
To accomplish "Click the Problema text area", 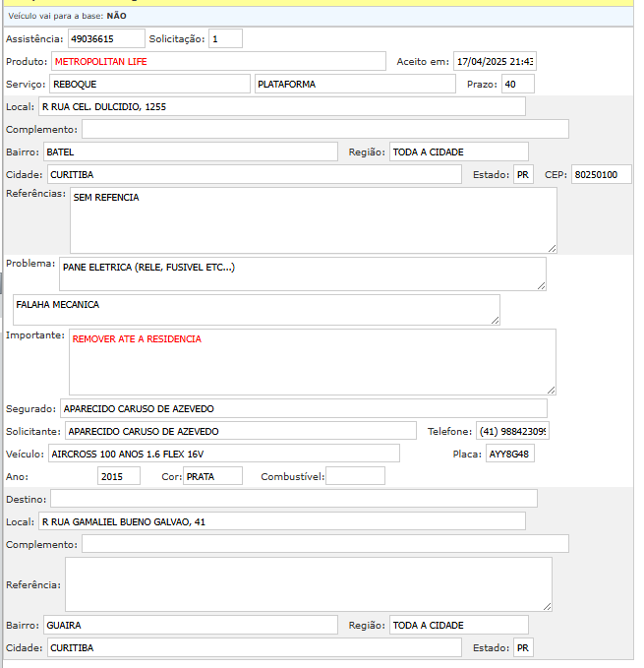I will [x=302, y=273].
